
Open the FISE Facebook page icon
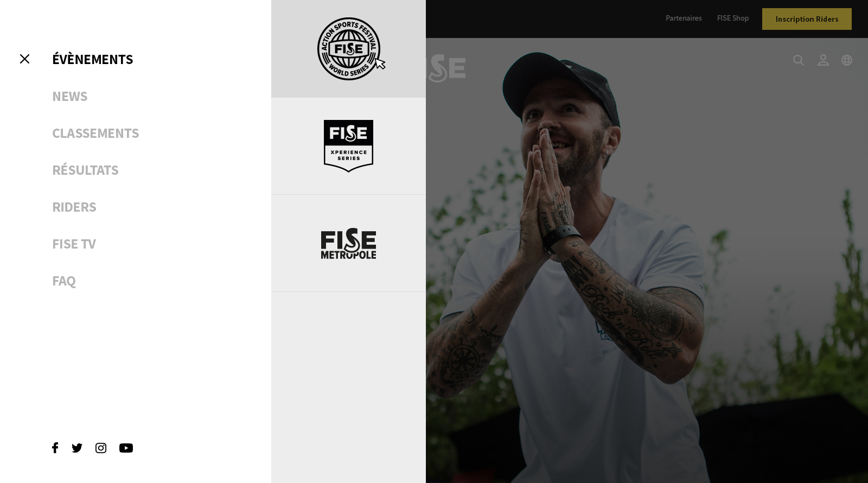point(55,448)
